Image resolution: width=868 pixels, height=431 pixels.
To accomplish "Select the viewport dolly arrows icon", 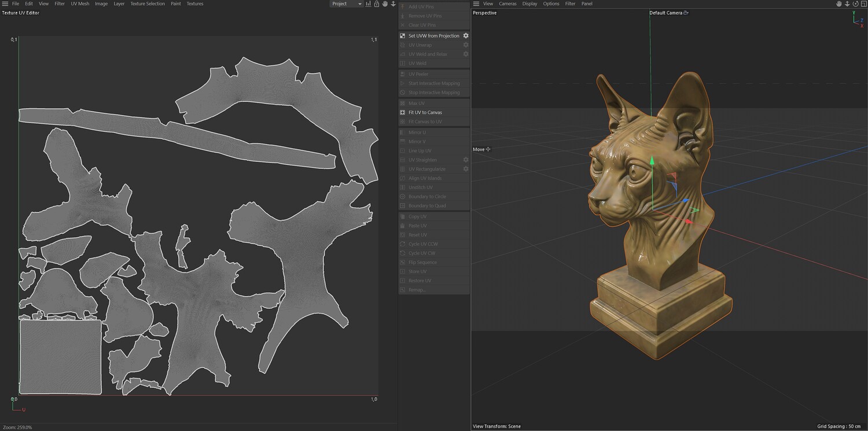I will 847,3.
